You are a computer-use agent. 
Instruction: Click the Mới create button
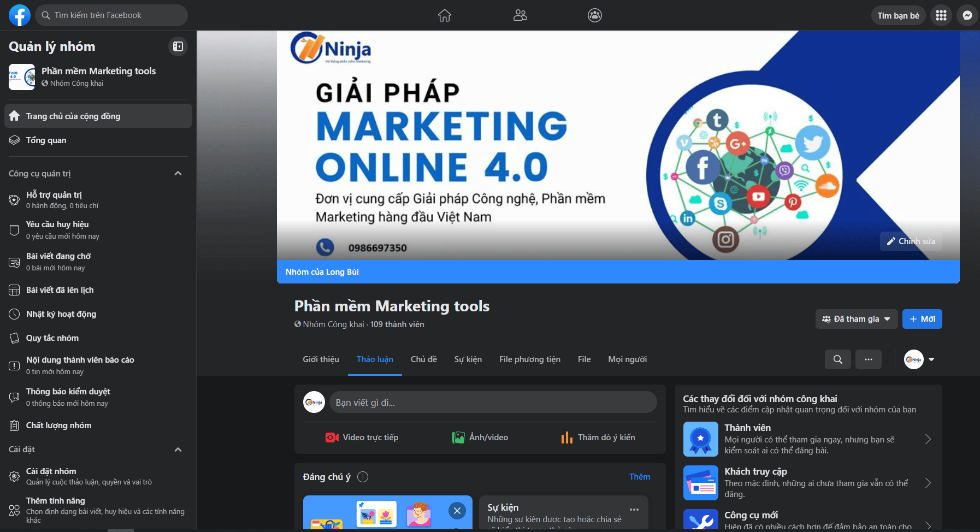pyautogui.click(x=922, y=319)
